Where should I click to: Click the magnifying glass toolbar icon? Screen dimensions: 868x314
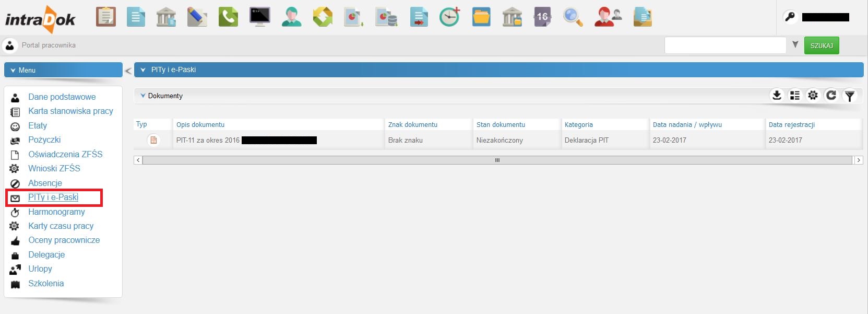point(573,17)
